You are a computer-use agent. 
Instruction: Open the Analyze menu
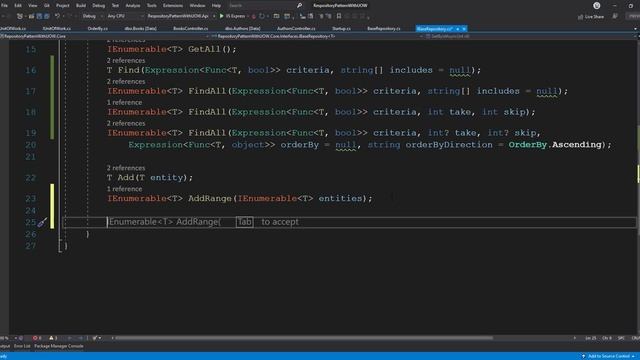tap(133, 6)
